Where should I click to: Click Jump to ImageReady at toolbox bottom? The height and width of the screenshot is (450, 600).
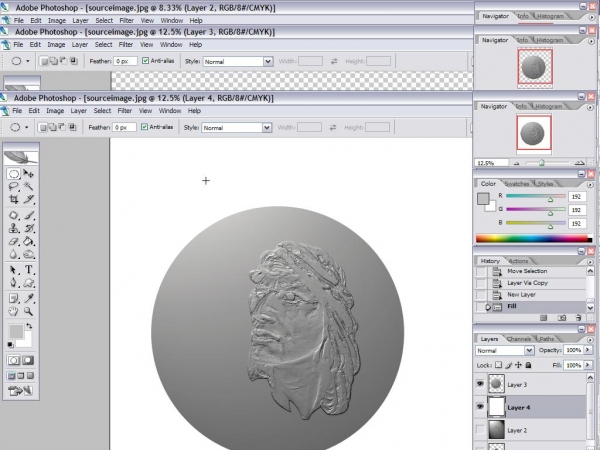(x=20, y=391)
